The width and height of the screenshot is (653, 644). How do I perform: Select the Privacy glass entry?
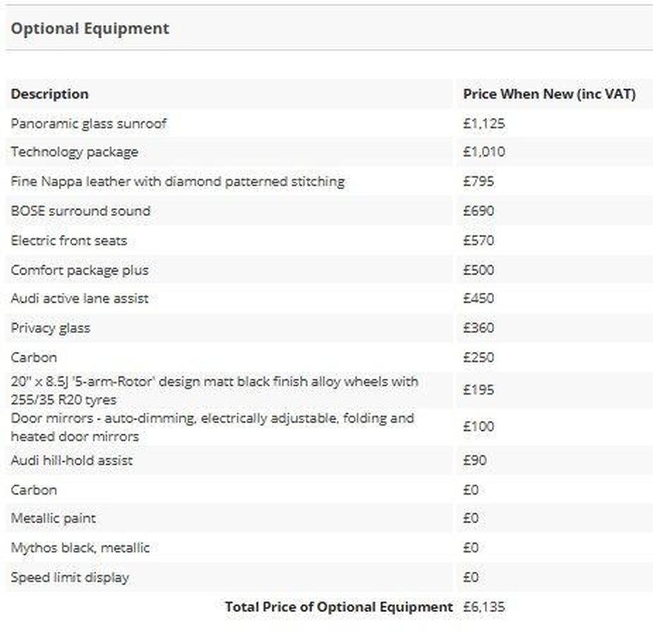(50, 328)
